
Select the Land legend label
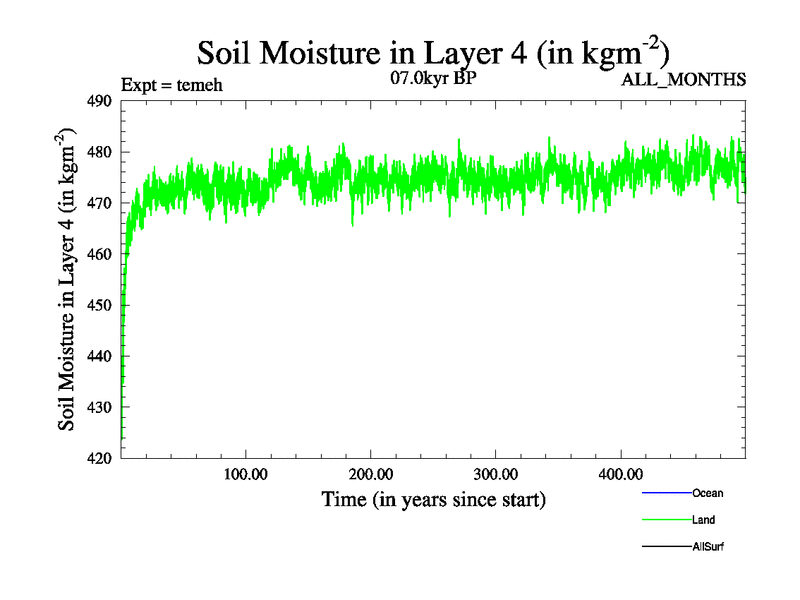[x=703, y=520]
